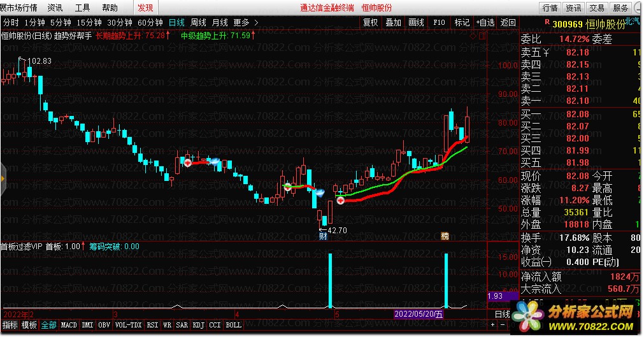Viewport: 644px width, 337px height.
Task: Switch to the KDJ indicator
Action: [x=199, y=325]
